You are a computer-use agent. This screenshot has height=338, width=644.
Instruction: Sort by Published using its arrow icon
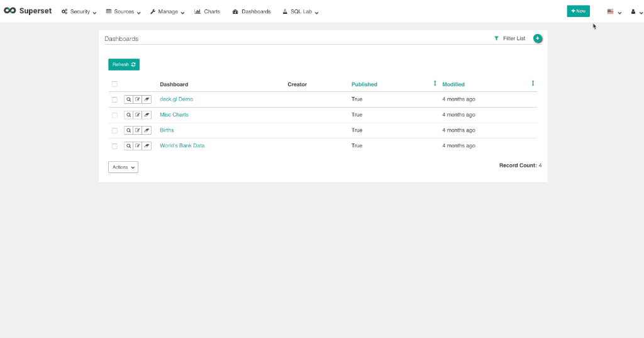point(435,84)
